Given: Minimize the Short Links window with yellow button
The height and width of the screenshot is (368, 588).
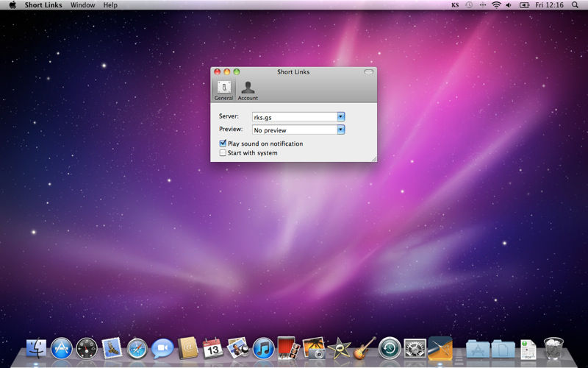Looking at the screenshot, I should (227, 71).
